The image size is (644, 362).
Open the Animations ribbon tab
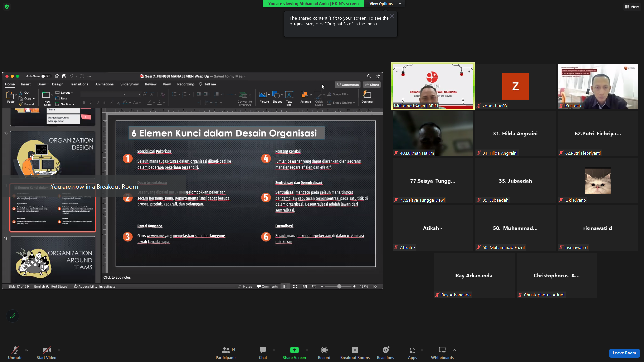coord(104,84)
